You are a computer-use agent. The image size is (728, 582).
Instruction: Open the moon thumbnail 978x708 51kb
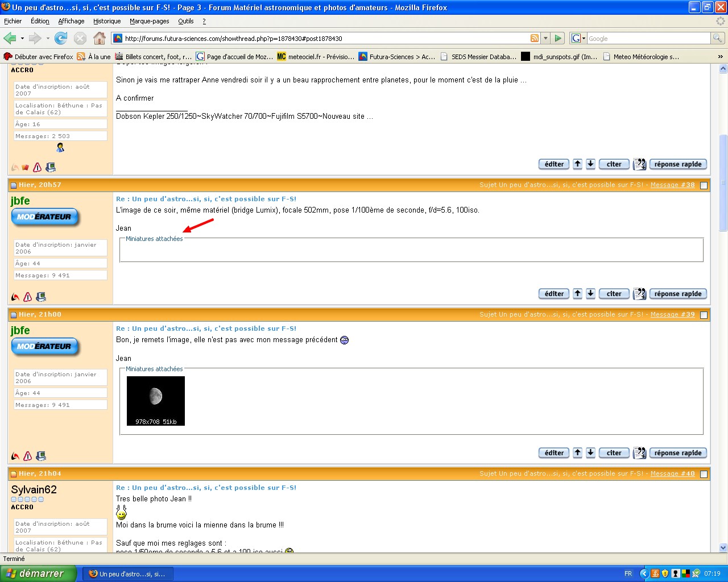156,401
